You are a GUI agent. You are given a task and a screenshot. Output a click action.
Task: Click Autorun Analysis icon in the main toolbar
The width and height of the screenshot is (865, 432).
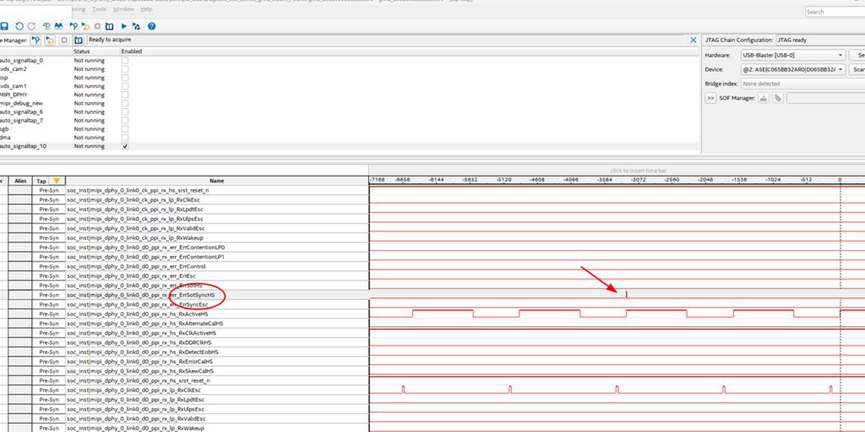pos(86,26)
